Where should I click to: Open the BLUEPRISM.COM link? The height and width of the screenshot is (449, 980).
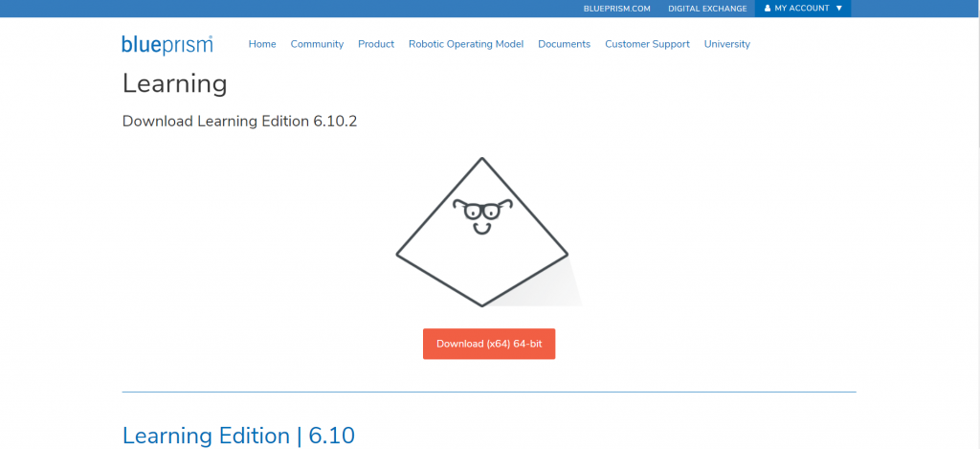617,9
